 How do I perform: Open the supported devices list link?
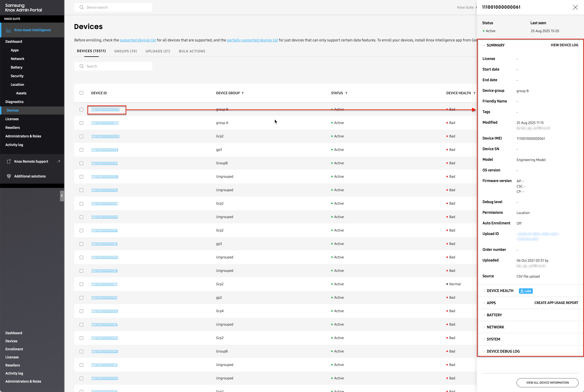click(x=138, y=40)
